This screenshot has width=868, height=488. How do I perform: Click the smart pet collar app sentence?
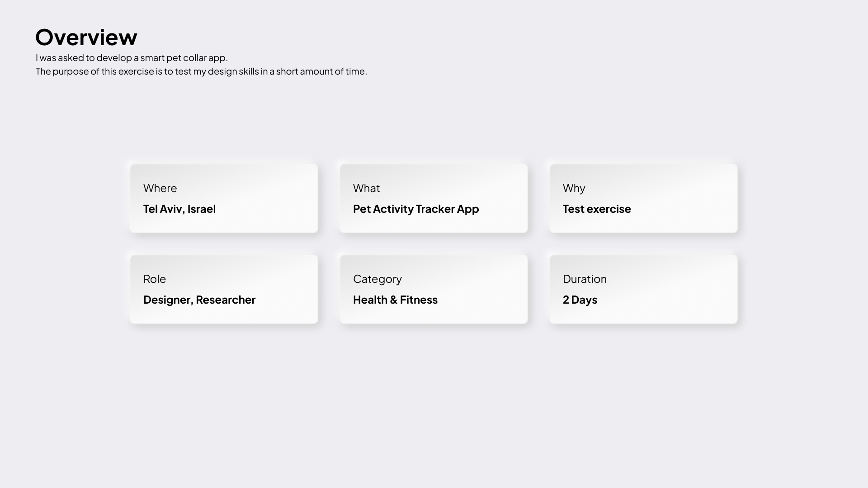[132, 58]
